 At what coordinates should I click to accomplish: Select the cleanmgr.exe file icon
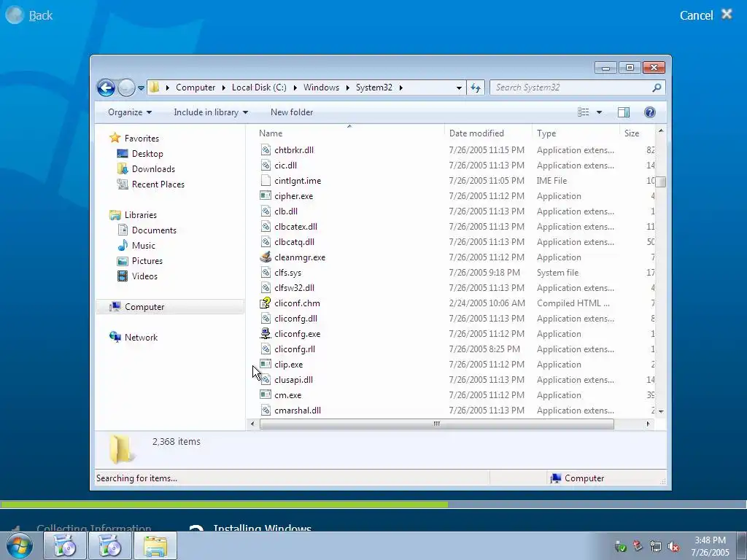coord(266,257)
